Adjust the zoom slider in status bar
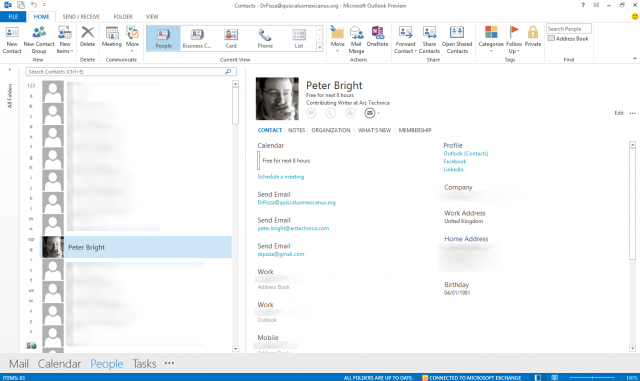Image resolution: width=640 pixels, height=381 pixels. [593, 378]
